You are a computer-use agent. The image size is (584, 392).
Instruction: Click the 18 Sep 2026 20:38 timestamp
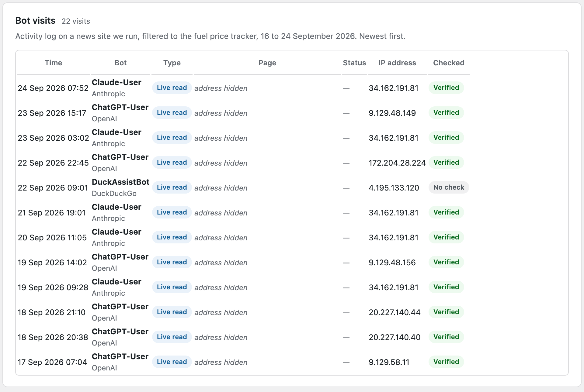(x=53, y=337)
